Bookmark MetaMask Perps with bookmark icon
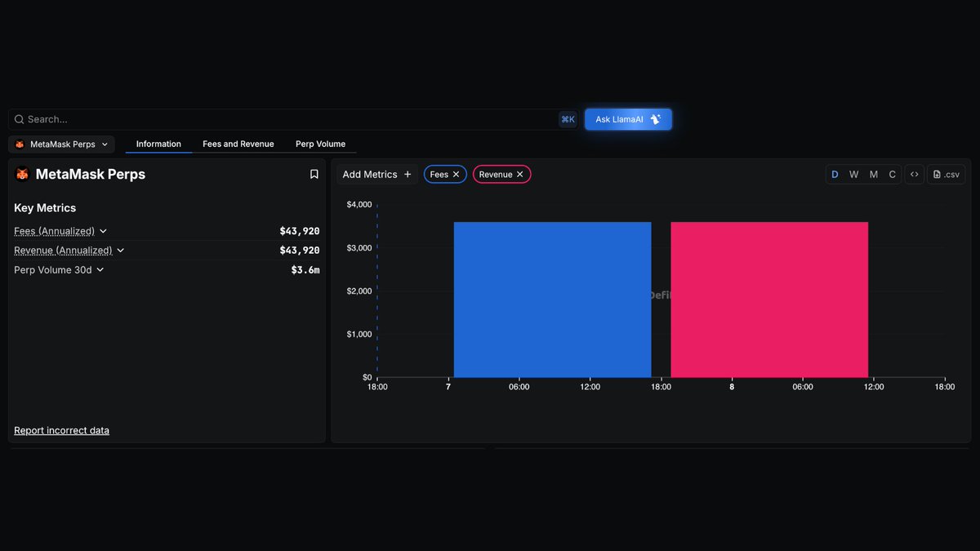The height and width of the screenshot is (551, 980). click(314, 174)
